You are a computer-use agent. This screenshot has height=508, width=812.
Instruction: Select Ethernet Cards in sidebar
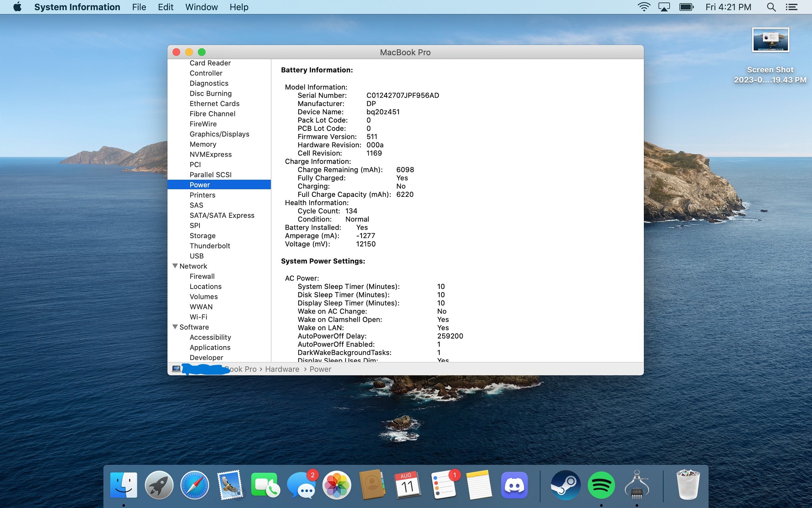214,104
